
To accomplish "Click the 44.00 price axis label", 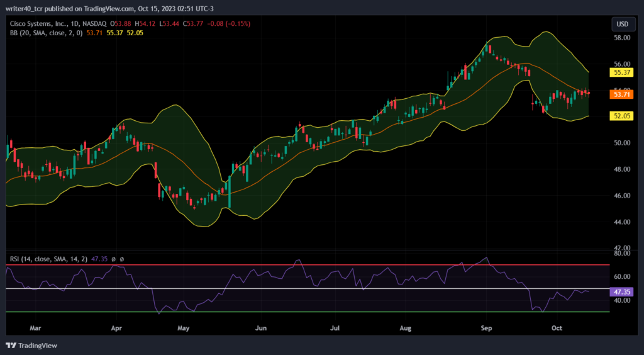I will coord(621,222).
